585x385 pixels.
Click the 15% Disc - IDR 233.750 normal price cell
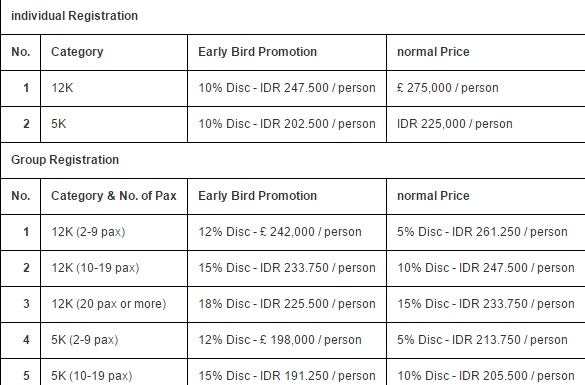click(486, 304)
